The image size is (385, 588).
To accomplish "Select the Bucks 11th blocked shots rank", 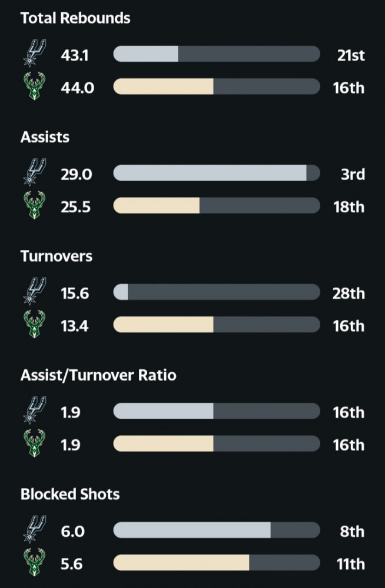I will (x=350, y=564).
